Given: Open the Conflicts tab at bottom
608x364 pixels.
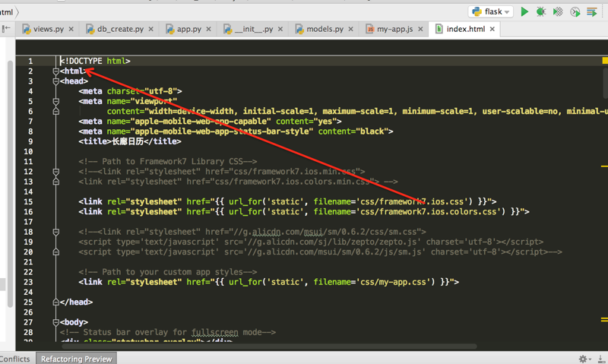Looking at the screenshot, I should (x=14, y=359).
